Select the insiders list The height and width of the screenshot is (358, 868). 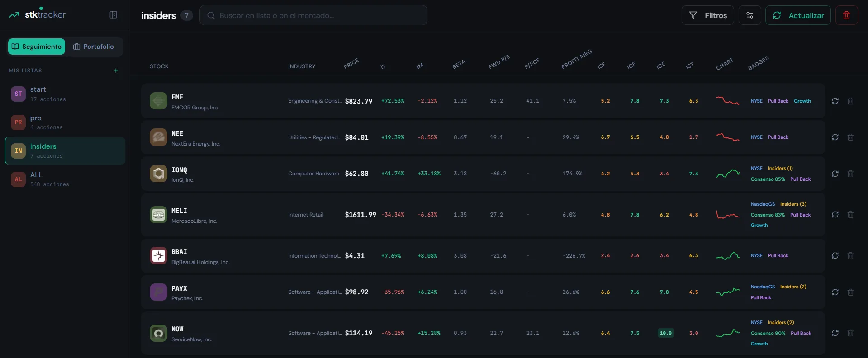[65, 151]
